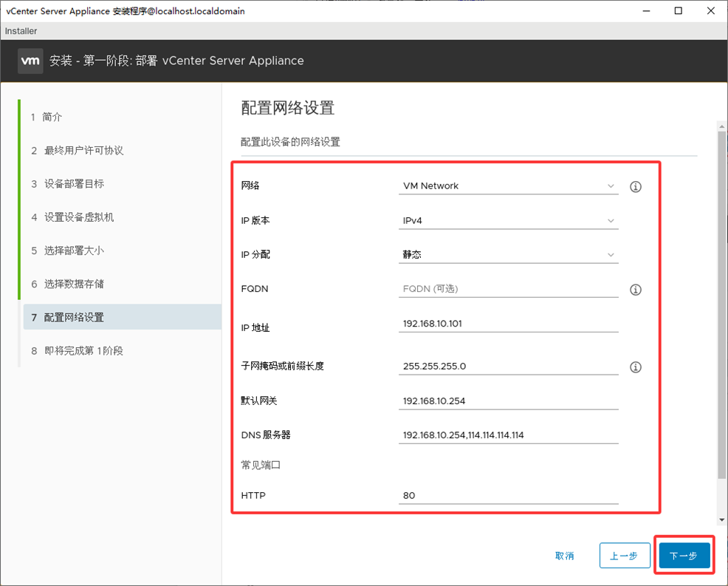Click info icon beside subnet mask field

pyautogui.click(x=635, y=367)
